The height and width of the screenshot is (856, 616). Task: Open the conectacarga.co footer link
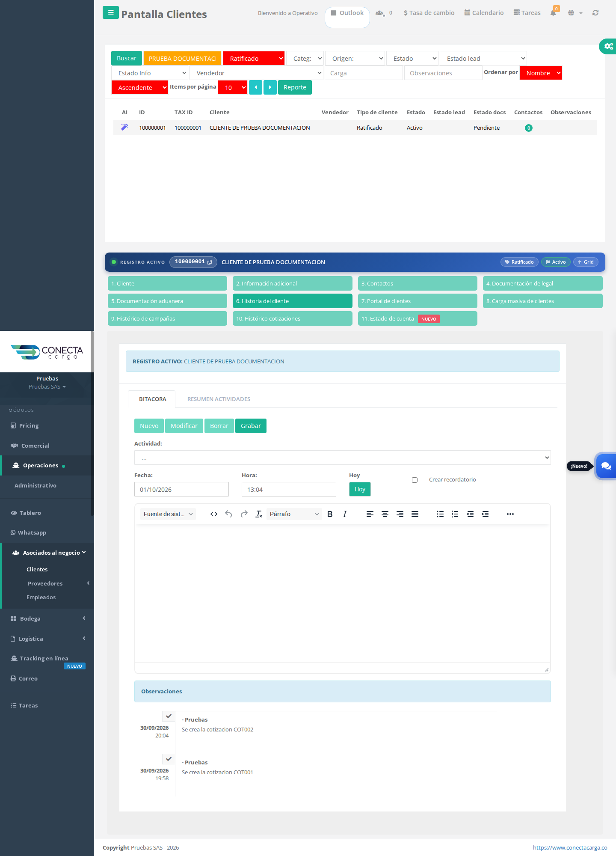(570, 847)
